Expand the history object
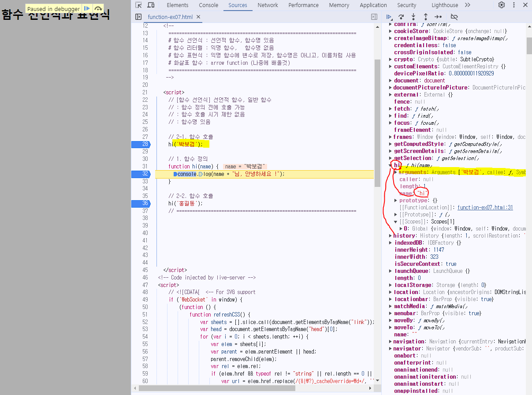 tap(391, 236)
